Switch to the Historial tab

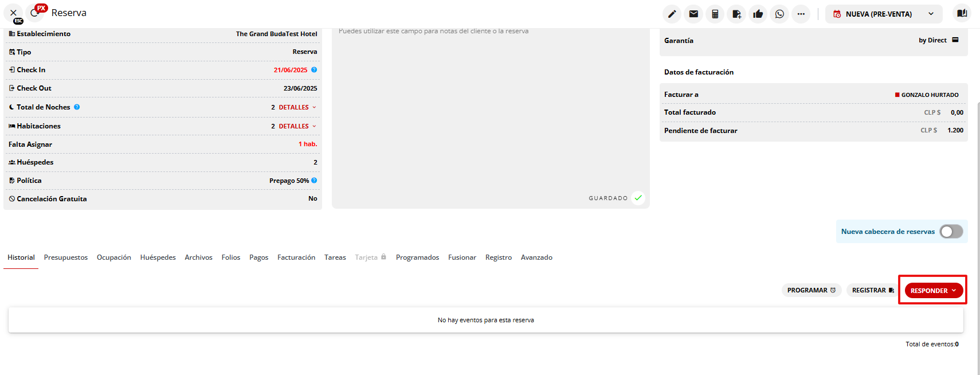pyautogui.click(x=21, y=257)
